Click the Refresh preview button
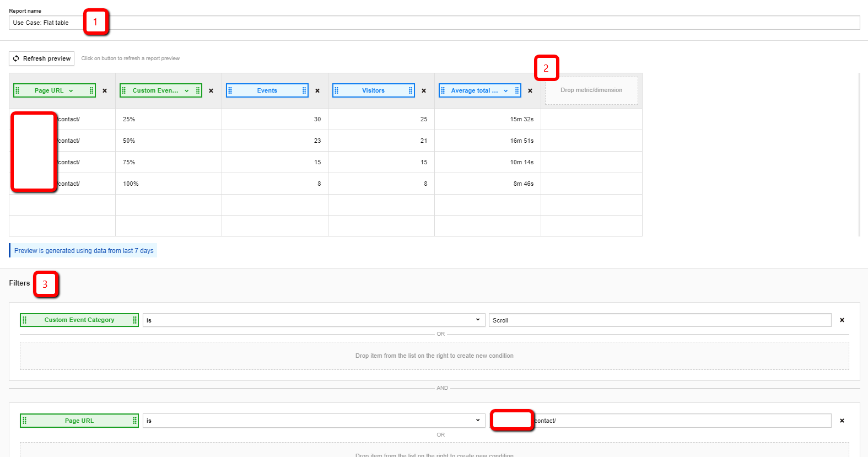The image size is (868, 457). pyautogui.click(x=42, y=58)
